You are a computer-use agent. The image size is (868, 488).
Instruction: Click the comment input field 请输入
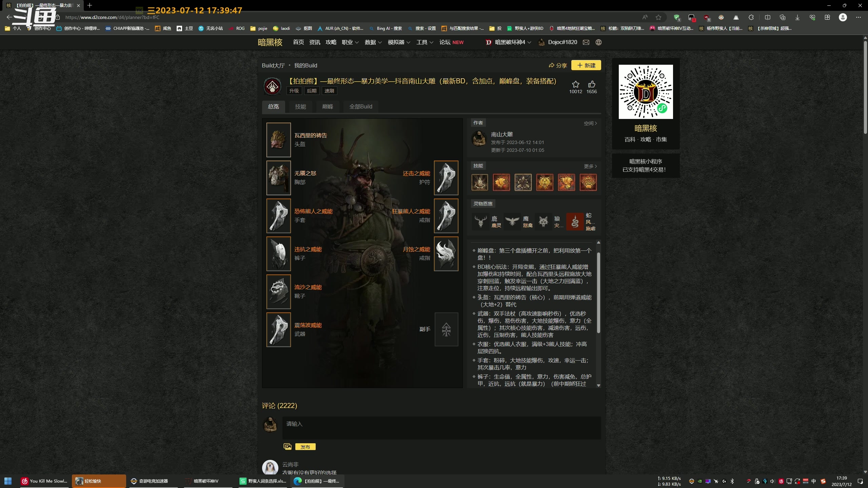441,428
